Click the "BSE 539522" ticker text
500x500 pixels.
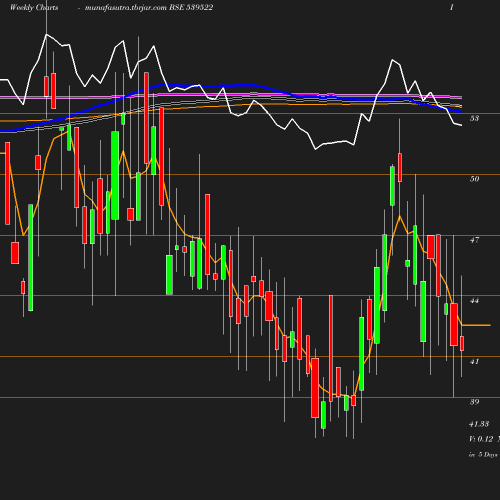tap(191, 7)
